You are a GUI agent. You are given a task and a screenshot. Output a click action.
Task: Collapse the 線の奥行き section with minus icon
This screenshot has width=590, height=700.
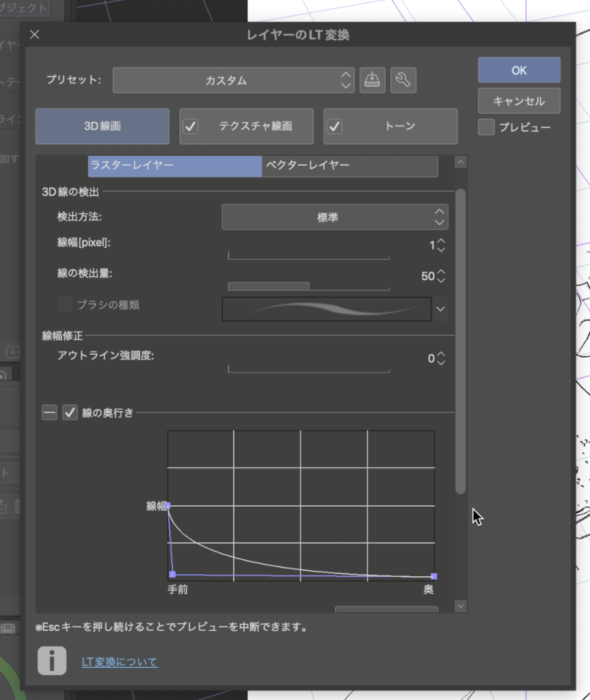(x=49, y=412)
